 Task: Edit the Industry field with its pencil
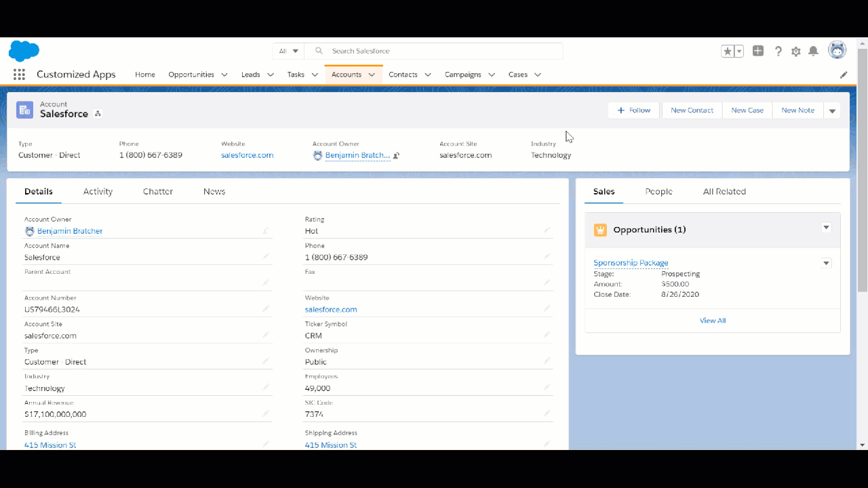click(x=266, y=388)
